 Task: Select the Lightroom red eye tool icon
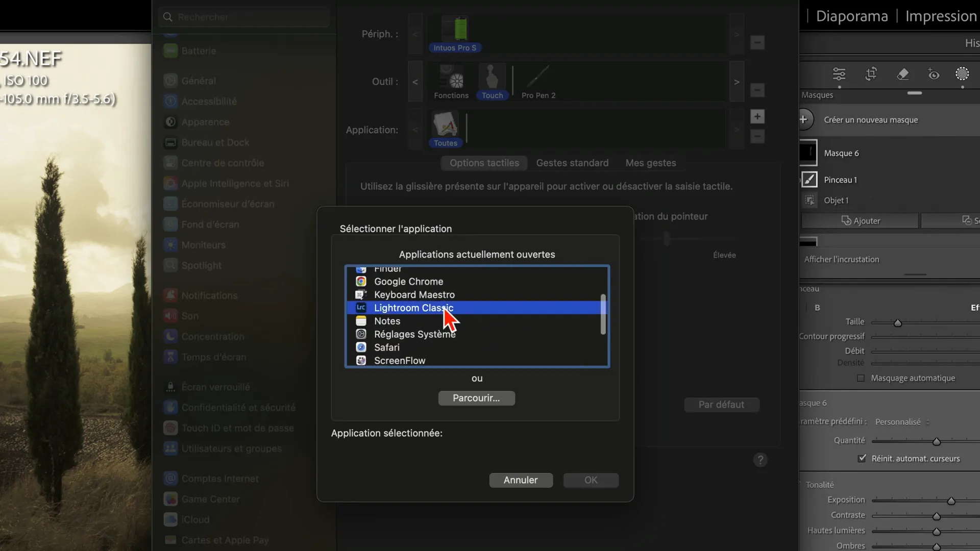[x=933, y=74]
